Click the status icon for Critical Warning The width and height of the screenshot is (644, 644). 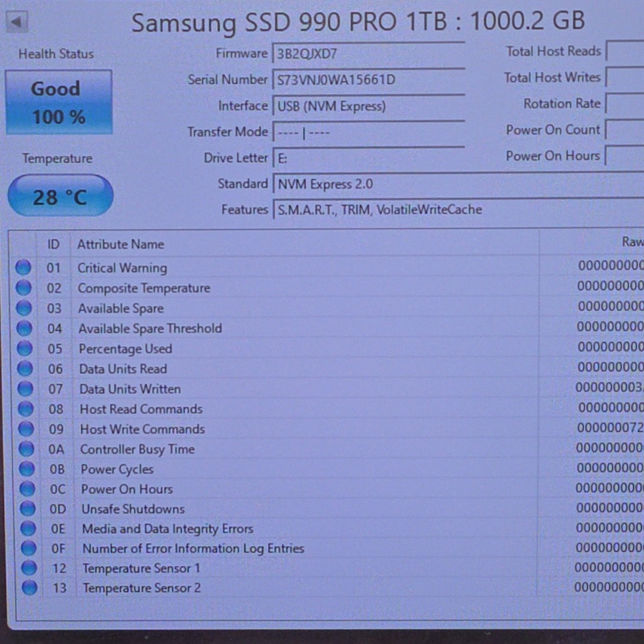click(x=23, y=267)
